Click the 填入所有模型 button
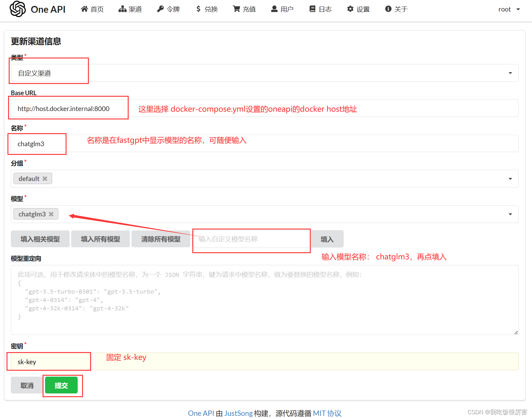 click(100, 239)
